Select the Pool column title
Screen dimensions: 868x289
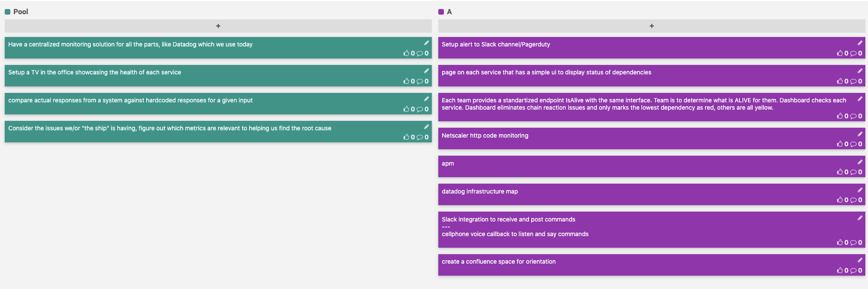tap(21, 12)
